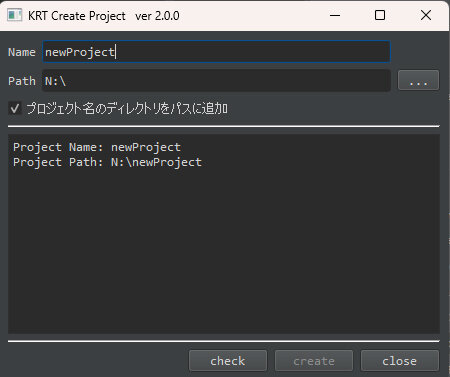Click the Name label
450x377 pixels.
click(22, 52)
